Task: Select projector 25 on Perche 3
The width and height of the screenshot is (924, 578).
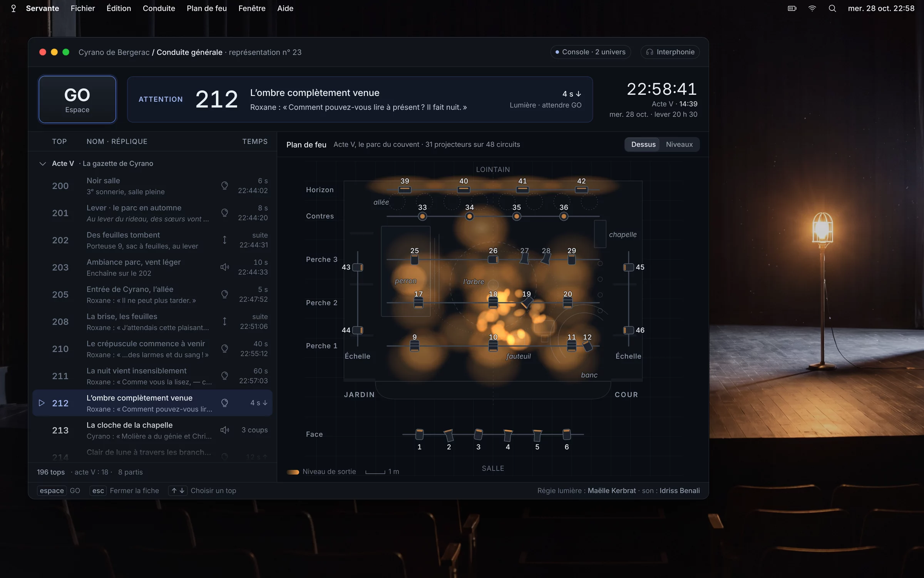Action: click(x=414, y=260)
